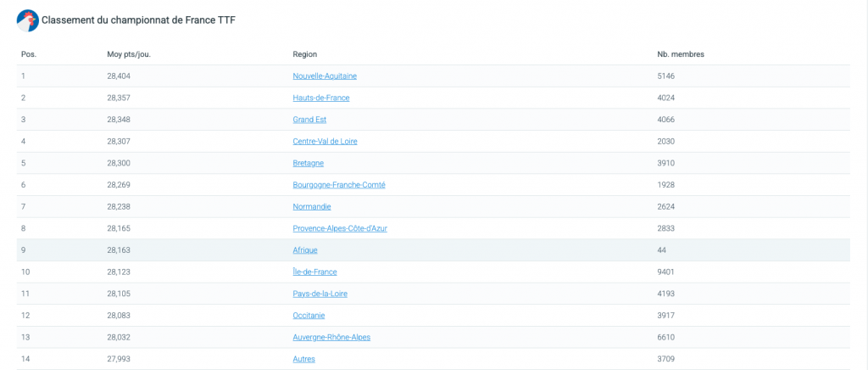Go to Centre-Val de Loire page

[x=325, y=141]
